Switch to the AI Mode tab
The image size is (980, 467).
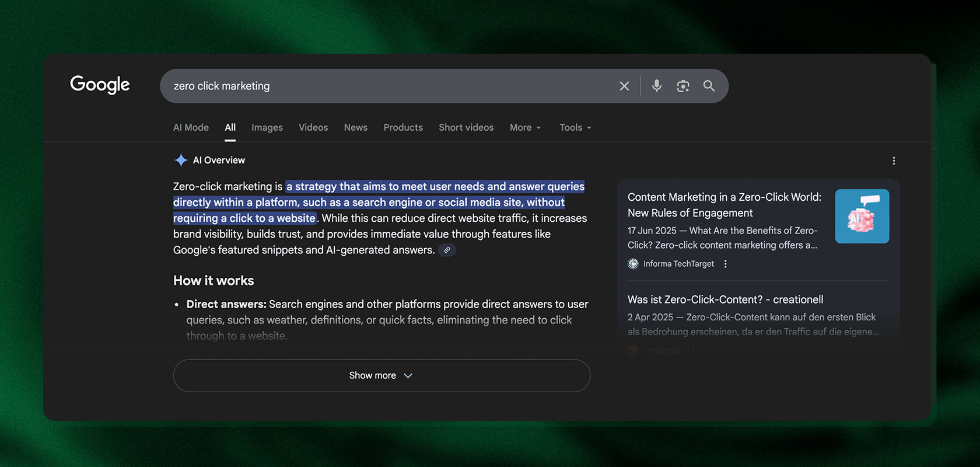[191, 127]
